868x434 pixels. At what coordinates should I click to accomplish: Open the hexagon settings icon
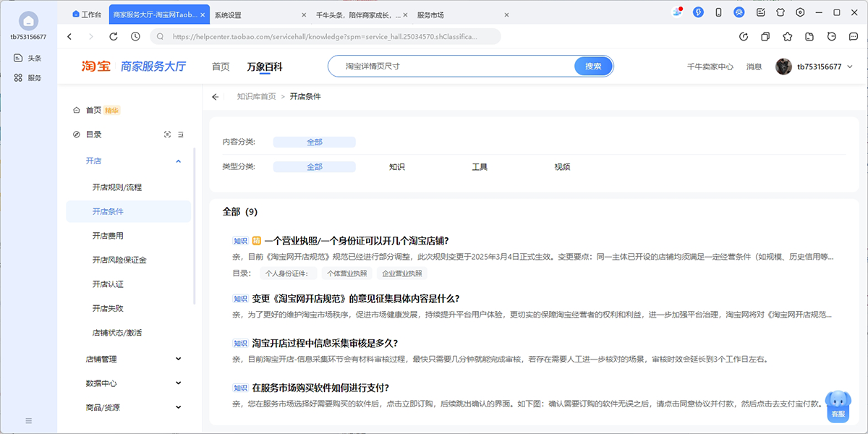coord(800,12)
